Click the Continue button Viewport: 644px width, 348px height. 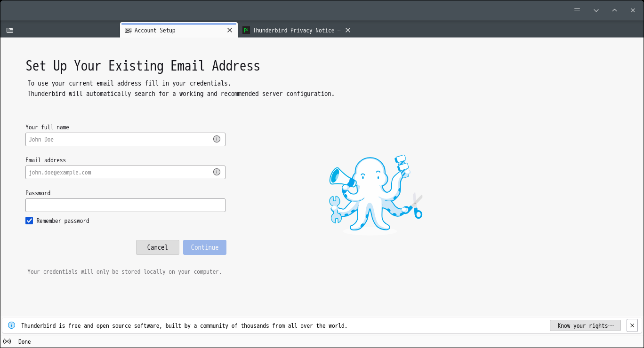click(205, 247)
